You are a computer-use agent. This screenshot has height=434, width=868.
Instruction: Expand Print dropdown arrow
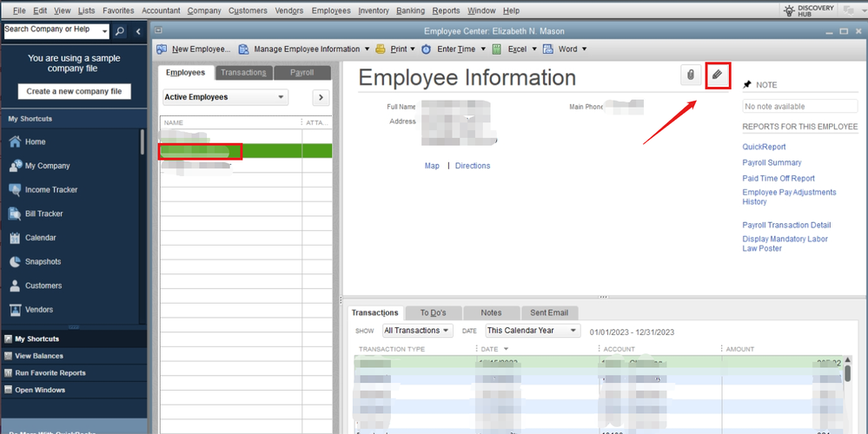413,49
